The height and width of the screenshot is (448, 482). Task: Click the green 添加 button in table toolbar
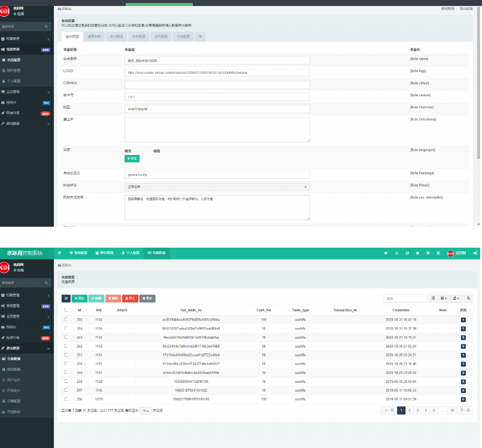pyautogui.click(x=80, y=298)
